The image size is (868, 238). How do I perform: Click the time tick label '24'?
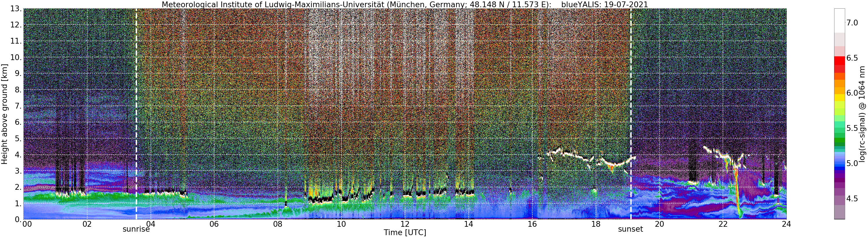787,224
